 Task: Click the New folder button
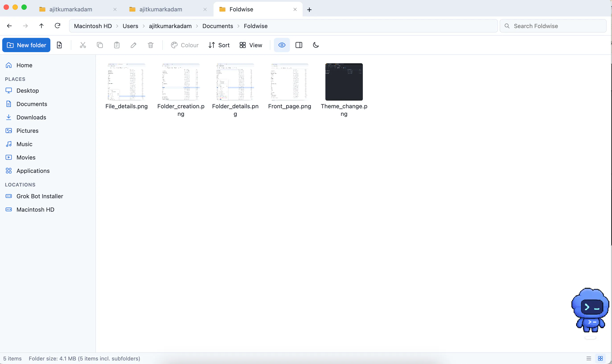(26, 45)
